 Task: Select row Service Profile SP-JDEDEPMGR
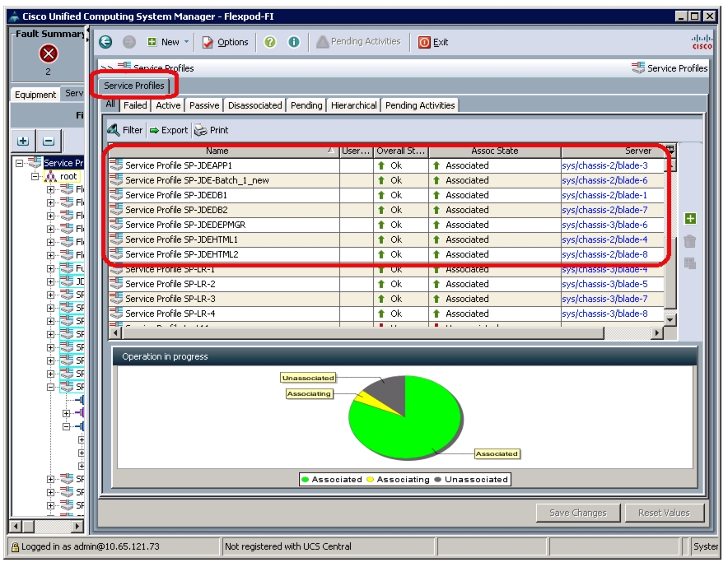pyautogui.click(x=386, y=225)
